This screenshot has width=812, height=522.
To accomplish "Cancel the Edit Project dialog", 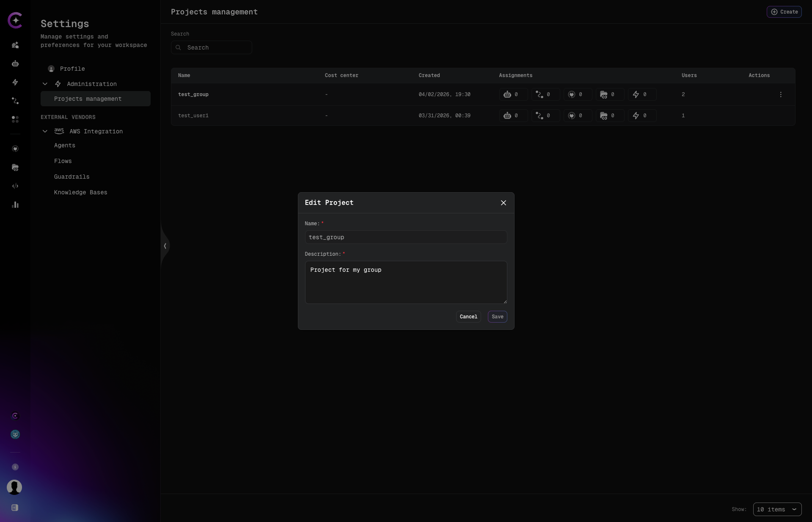I will tap(468, 317).
